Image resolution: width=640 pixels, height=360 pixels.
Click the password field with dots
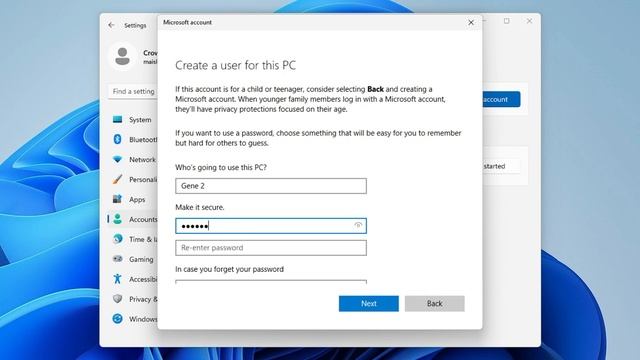click(271, 226)
